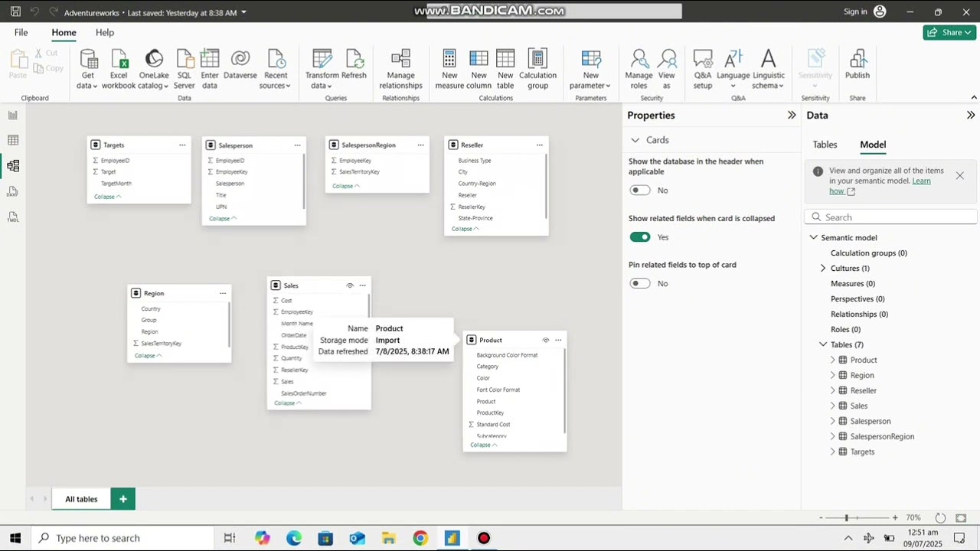The width and height of the screenshot is (980, 551).
Task: Open Linguistic schema
Action: tap(769, 70)
